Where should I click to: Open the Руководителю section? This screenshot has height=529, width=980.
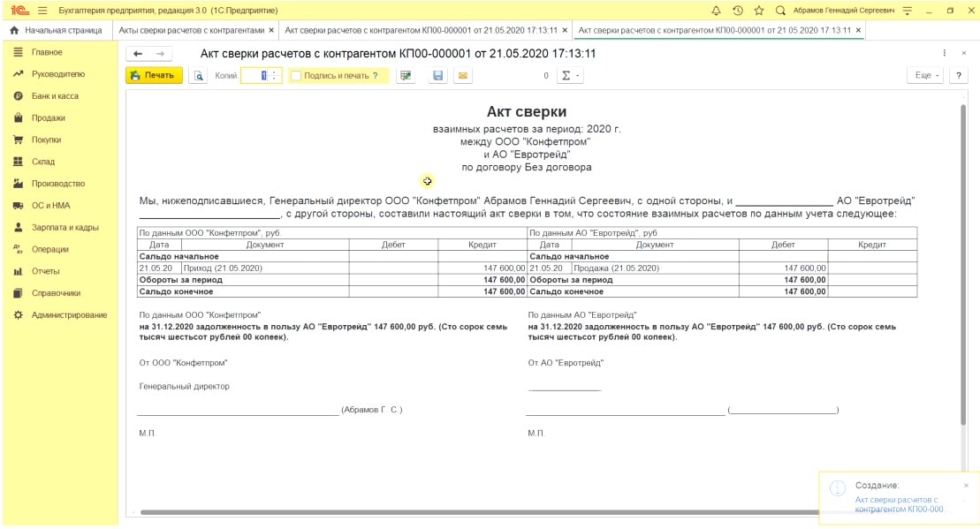click(x=58, y=74)
